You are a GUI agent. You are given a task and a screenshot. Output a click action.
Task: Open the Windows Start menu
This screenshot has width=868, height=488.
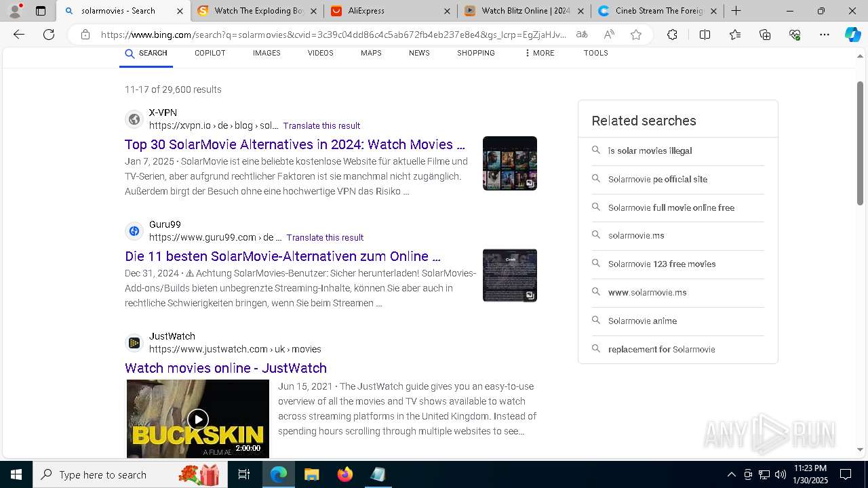tap(16, 474)
